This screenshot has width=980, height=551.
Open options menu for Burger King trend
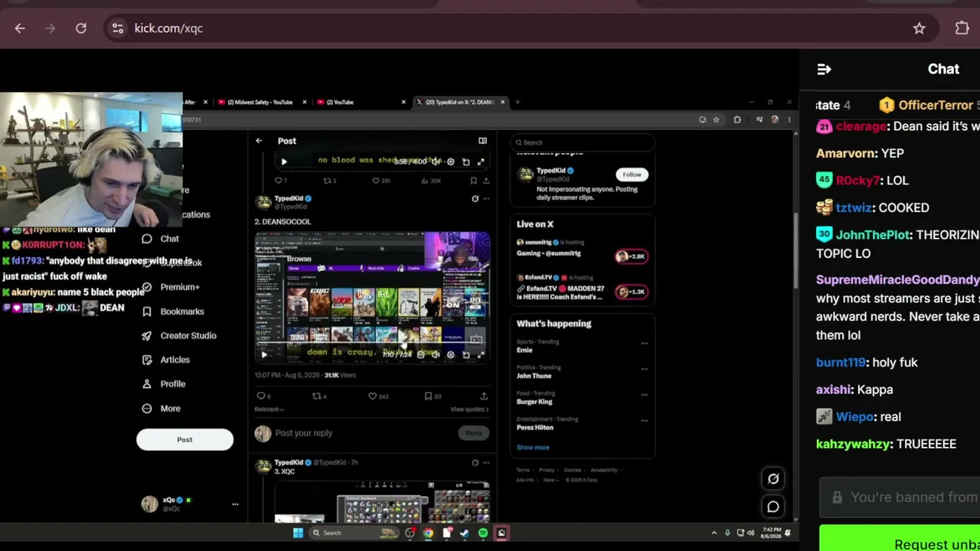point(644,394)
